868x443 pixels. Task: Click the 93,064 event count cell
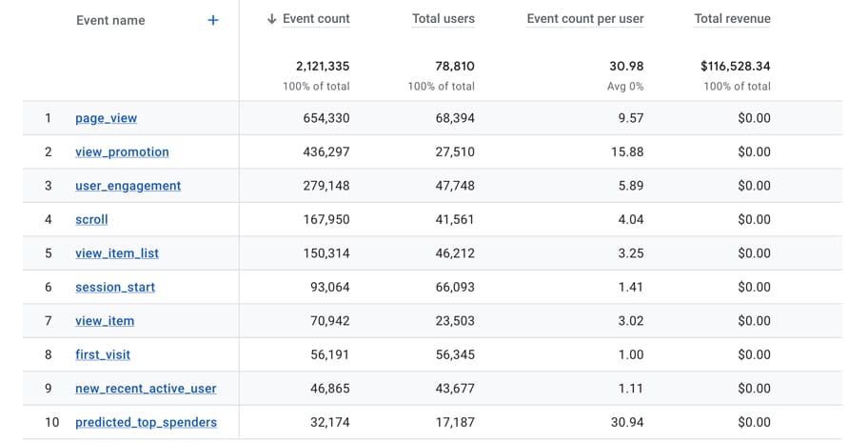tap(330, 287)
